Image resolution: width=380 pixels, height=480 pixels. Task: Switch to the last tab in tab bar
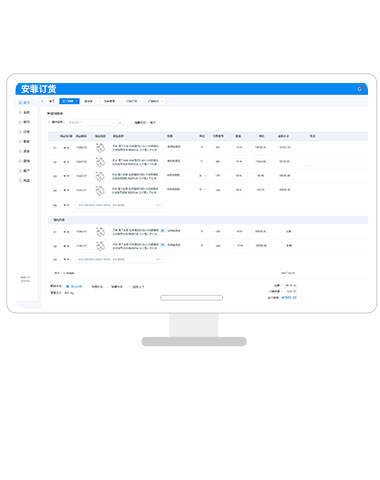155,101
